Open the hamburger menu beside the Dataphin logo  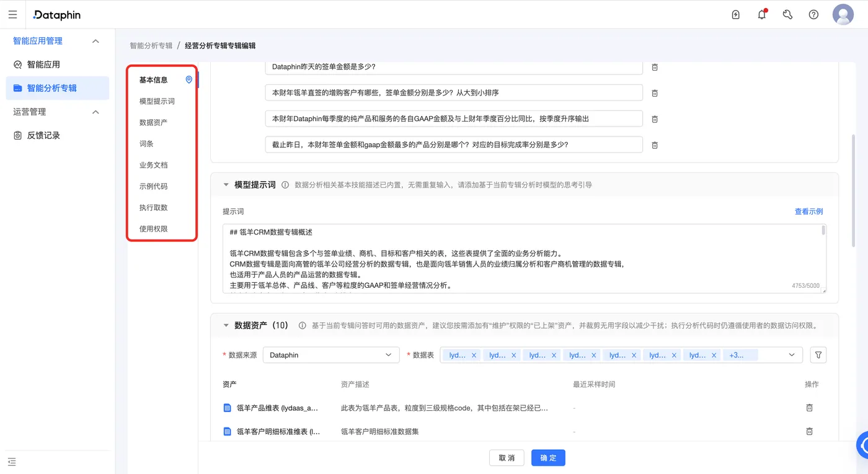pyautogui.click(x=12, y=14)
